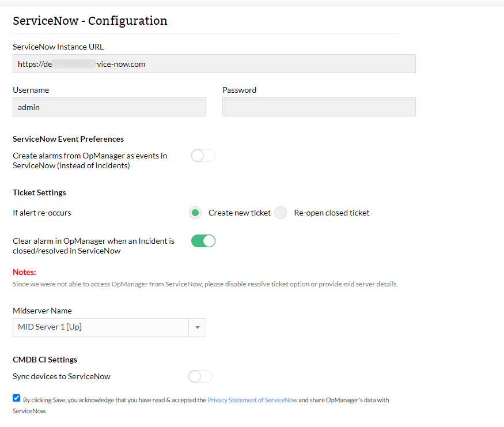
Task: Click into the empty Password field
Action: click(x=319, y=107)
